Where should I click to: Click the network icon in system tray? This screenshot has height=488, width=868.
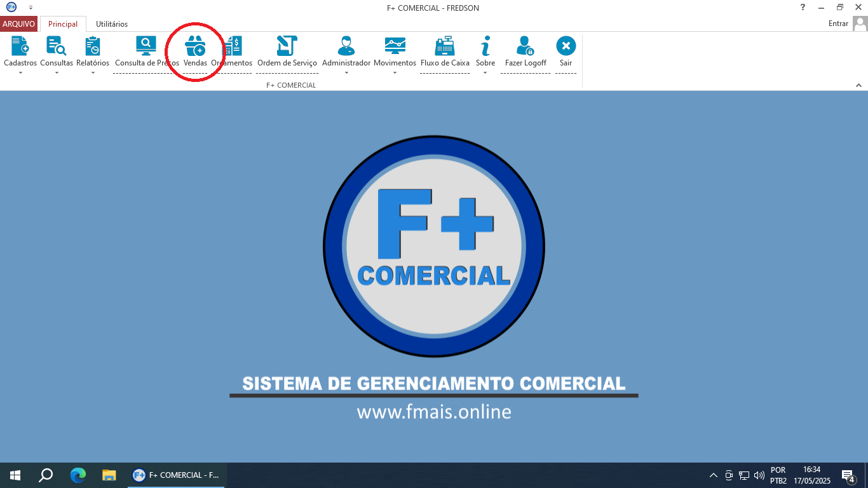tap(744, 475)
